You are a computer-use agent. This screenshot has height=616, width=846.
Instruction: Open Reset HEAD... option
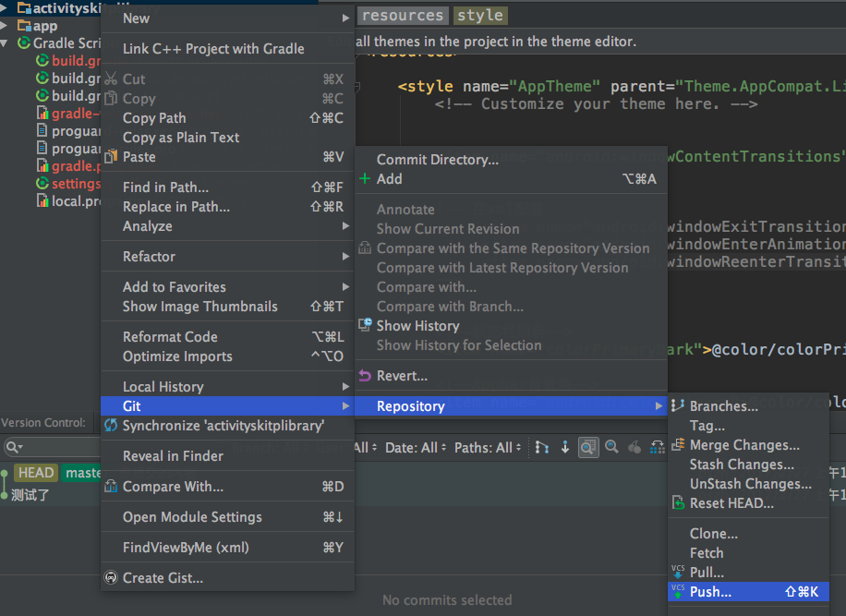pos(748,503)
